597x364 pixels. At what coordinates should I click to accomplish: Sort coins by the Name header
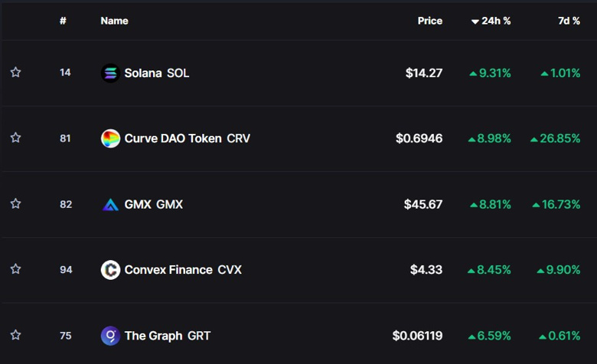(x=114, y=21)
